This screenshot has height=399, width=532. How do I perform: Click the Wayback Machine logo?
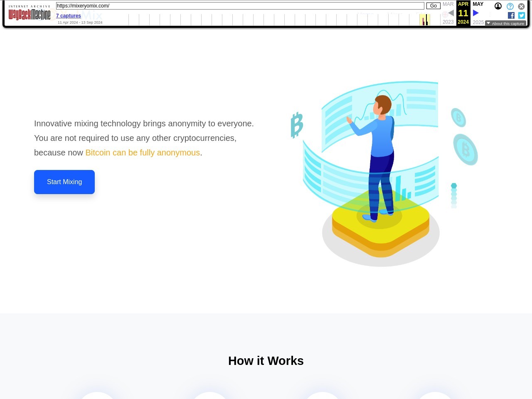(x=30, y=15)
